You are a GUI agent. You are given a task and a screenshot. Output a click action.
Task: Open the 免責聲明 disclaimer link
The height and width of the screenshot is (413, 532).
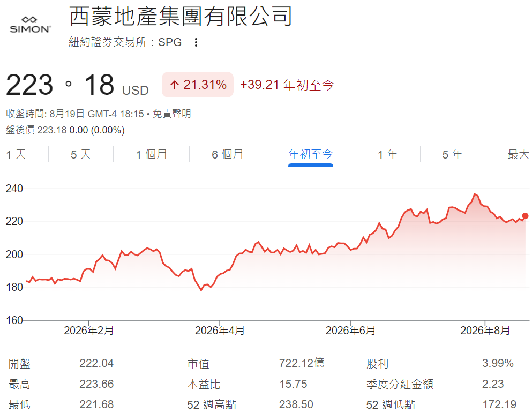click(x=171, y=114)
